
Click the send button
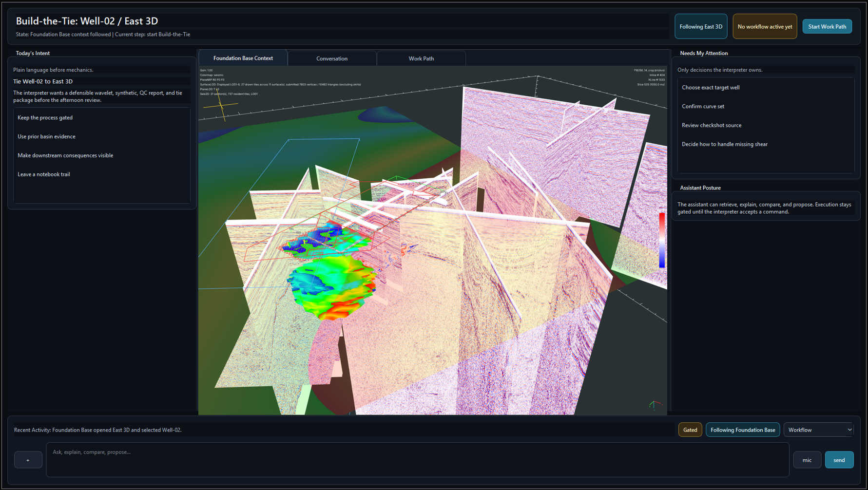[x=839, y=460]
